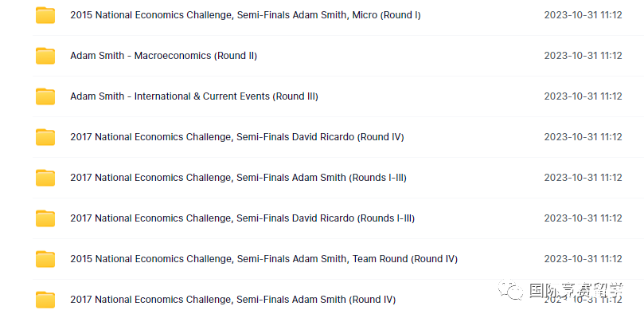The image size is (644, 318).
Task: Open 2017 Semi-Finals Adam Smith (Rounds I-III) name
Action: coord(238,178)
